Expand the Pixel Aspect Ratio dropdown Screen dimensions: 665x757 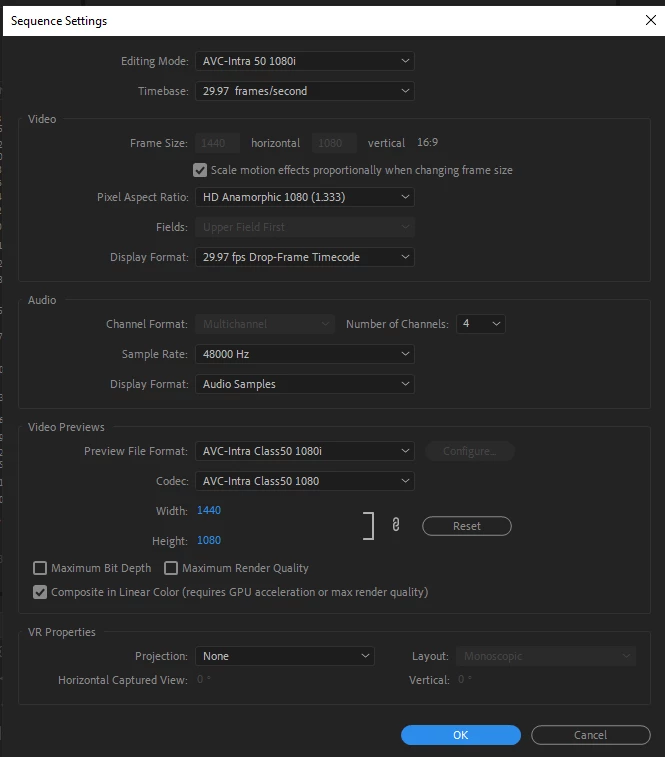[x=305, y=197]
